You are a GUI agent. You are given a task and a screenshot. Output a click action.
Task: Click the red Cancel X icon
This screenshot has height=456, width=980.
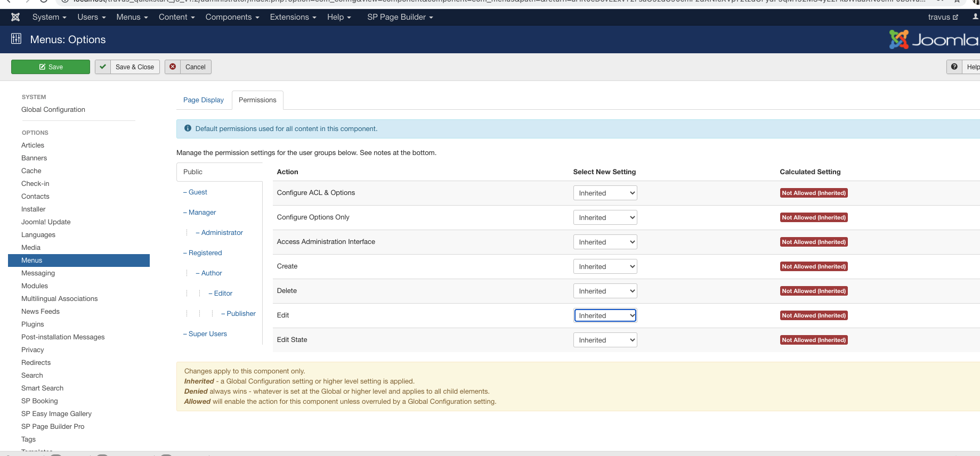173,67
